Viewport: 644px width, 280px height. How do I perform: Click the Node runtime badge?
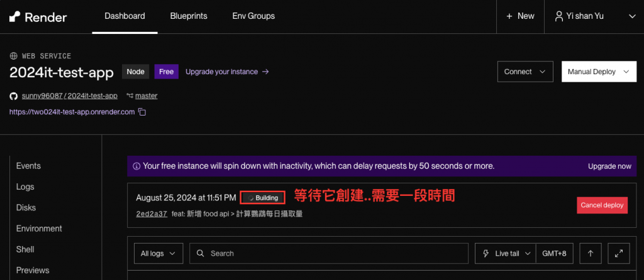136,72
